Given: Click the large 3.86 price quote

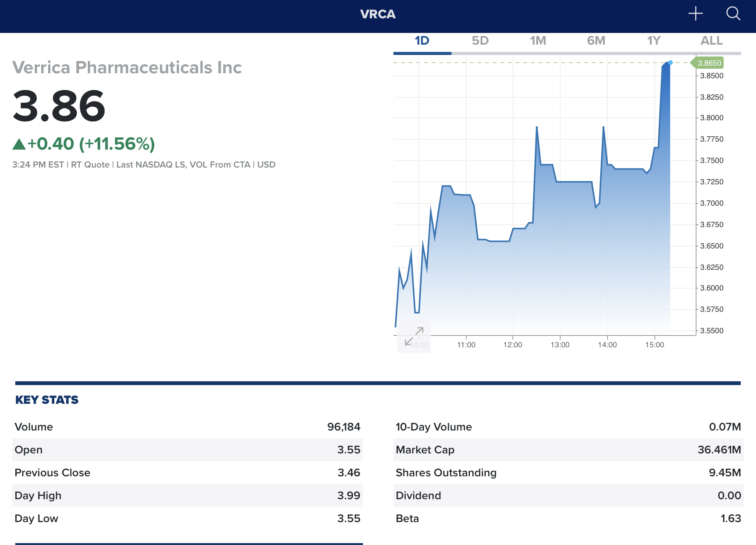Looking at the screenshot, I should point(59,106).
